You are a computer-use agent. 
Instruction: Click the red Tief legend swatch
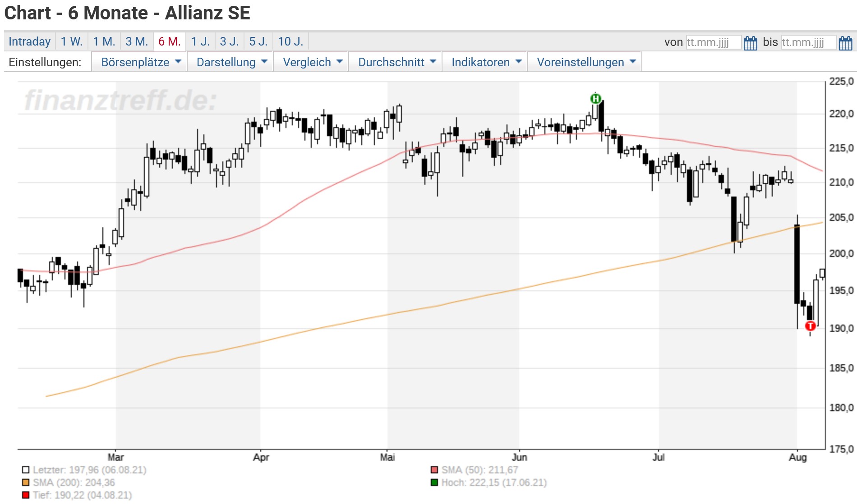(26, 495)
